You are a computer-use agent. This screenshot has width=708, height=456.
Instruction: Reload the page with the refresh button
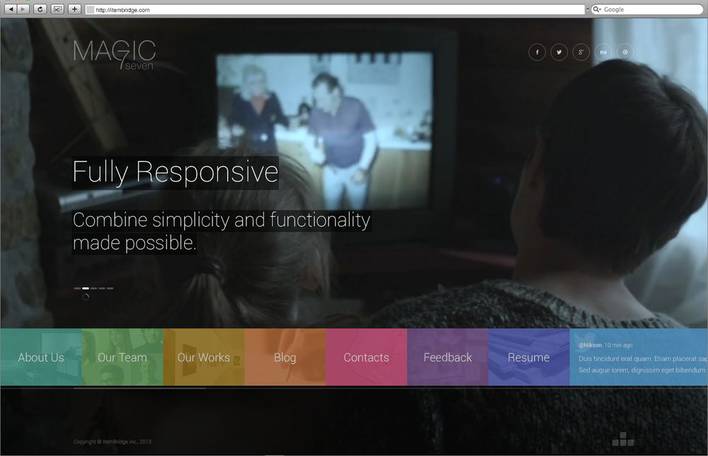pos(40,9)
